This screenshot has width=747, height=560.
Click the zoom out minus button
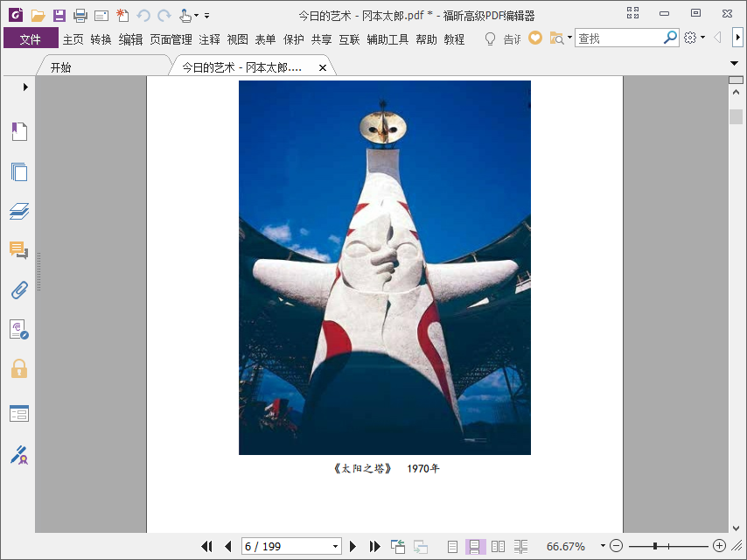pyautogui.click(x=616, y=546)
